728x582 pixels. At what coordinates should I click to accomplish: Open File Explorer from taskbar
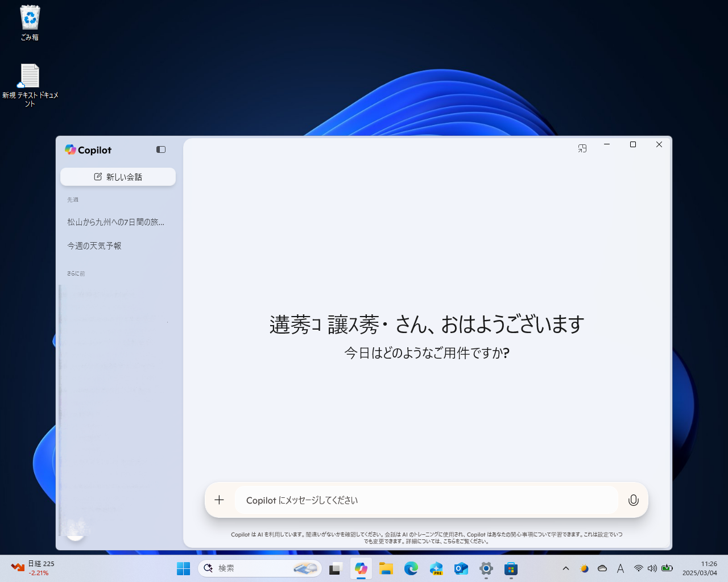pyautogui.click(x=386, y=568)
